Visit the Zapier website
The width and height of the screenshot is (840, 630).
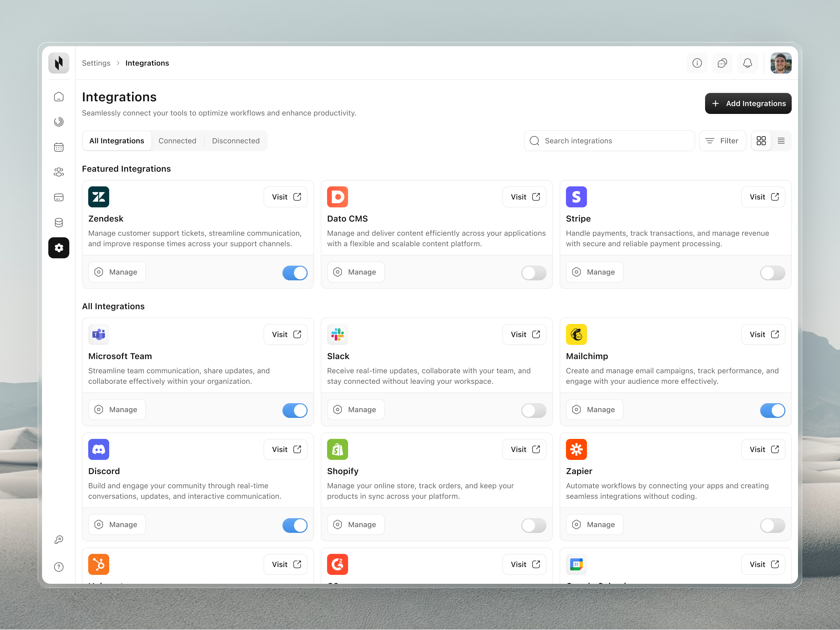click(x=763, y=450)
